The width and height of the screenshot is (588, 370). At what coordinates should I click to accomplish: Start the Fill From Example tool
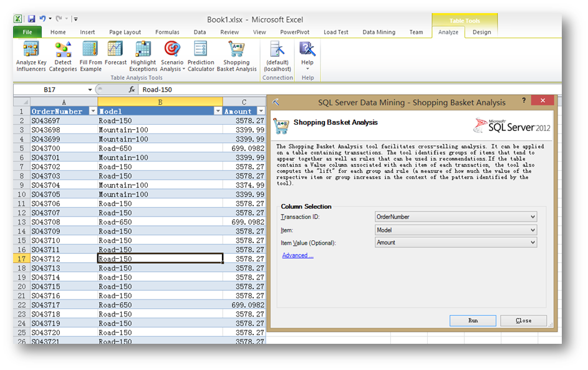[90, 56]
